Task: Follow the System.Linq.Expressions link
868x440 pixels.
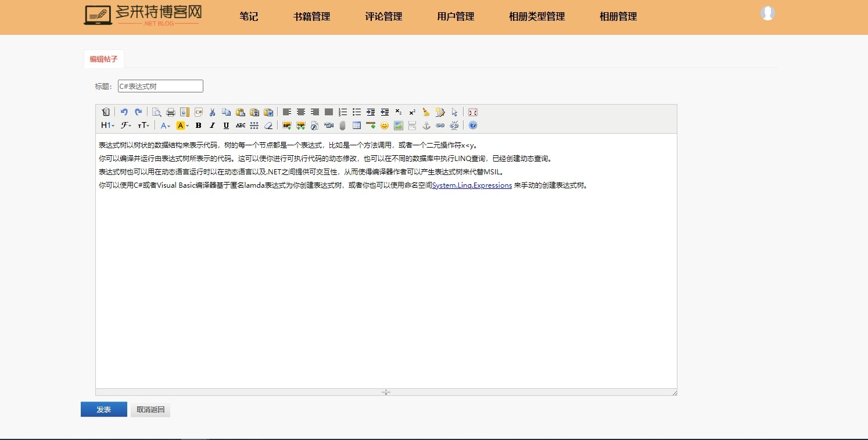Action: tap(472, 185)
